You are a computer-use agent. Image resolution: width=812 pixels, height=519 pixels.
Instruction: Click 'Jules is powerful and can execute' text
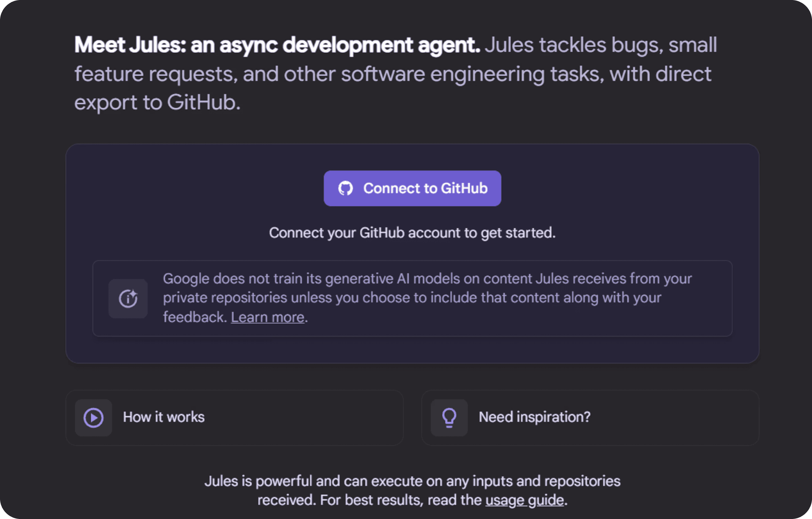412,481
